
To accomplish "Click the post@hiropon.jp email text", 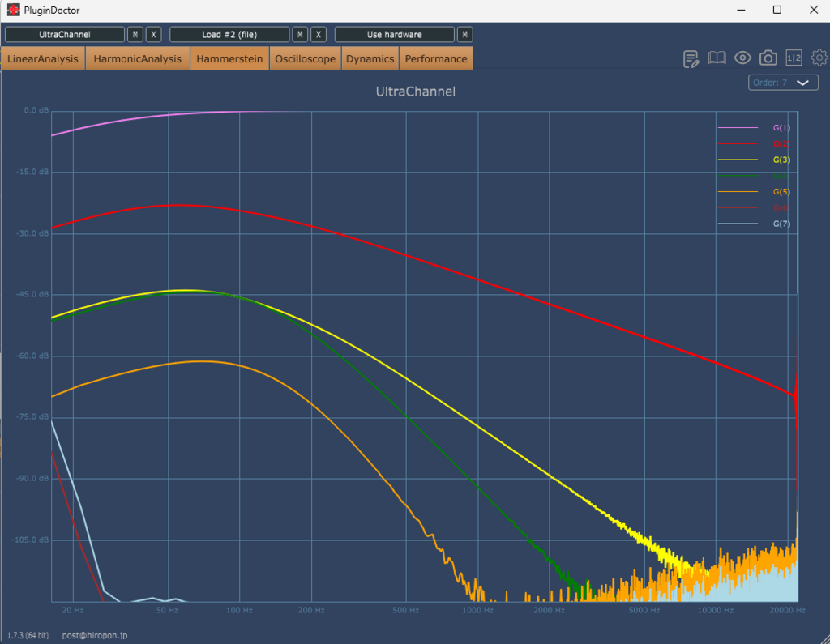I will click(95, 635).
